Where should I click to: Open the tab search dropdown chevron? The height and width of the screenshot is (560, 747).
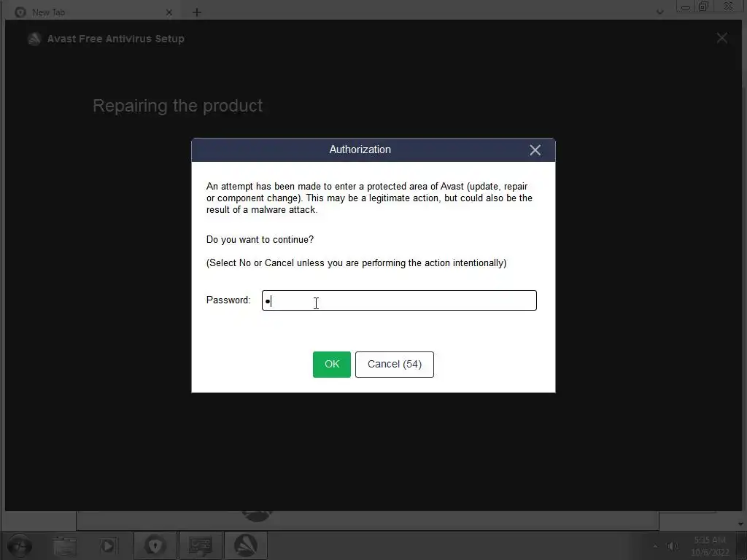click(659, 12)
